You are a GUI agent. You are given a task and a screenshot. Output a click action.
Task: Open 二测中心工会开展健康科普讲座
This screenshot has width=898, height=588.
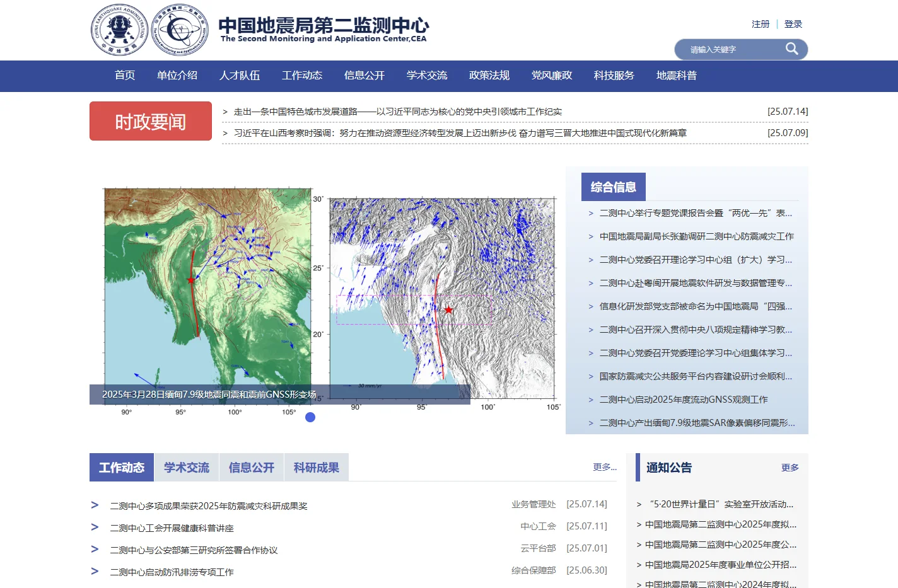tap(172, 528)
